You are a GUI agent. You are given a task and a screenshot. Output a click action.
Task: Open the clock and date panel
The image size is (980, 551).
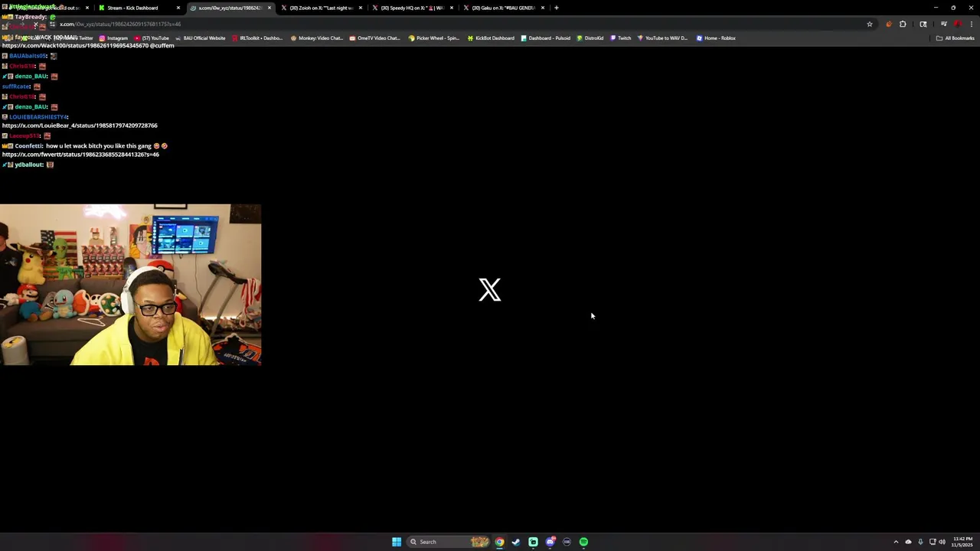click(x=962, y=542)
